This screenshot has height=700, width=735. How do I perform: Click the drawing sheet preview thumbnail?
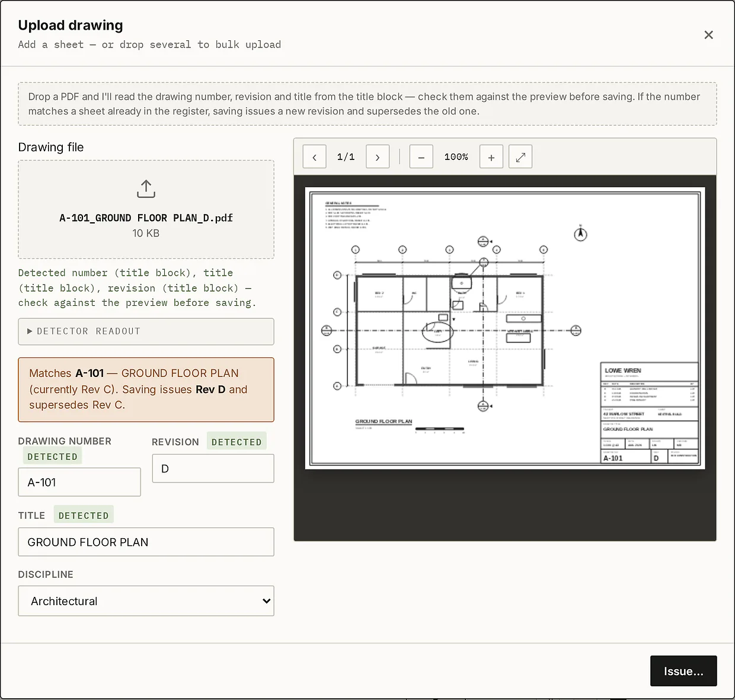[x=505, y=328]
